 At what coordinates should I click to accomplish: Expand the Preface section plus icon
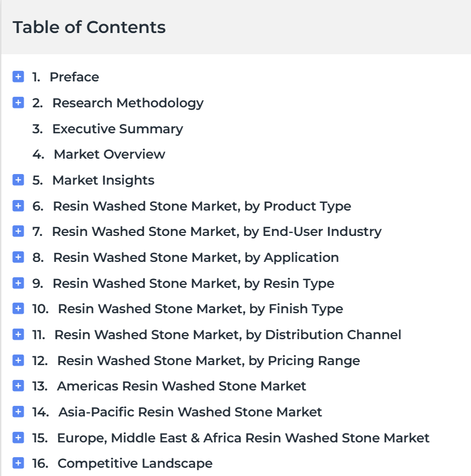(18, 77)
